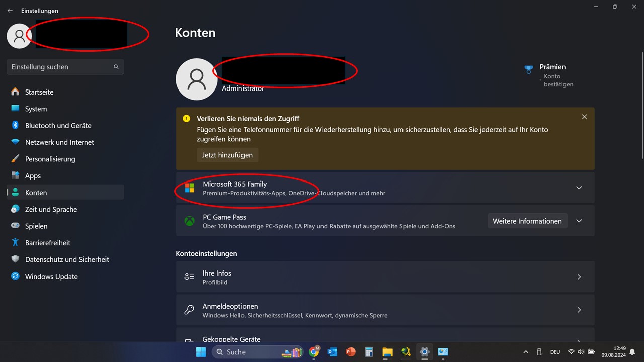Screen dimensions: 644x362
Task: Click the key icon beside Anmeldeoptionen
Action: coord(189,310)
